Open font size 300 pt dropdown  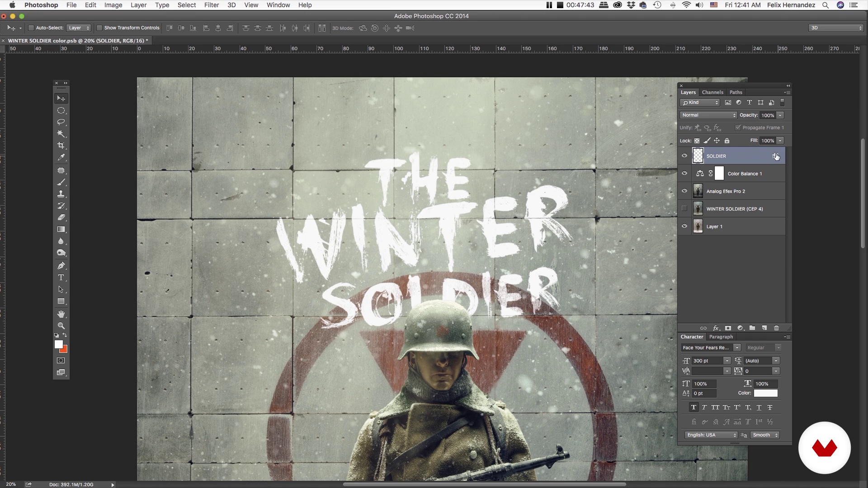pyautogui.click(x=727, y=361)
